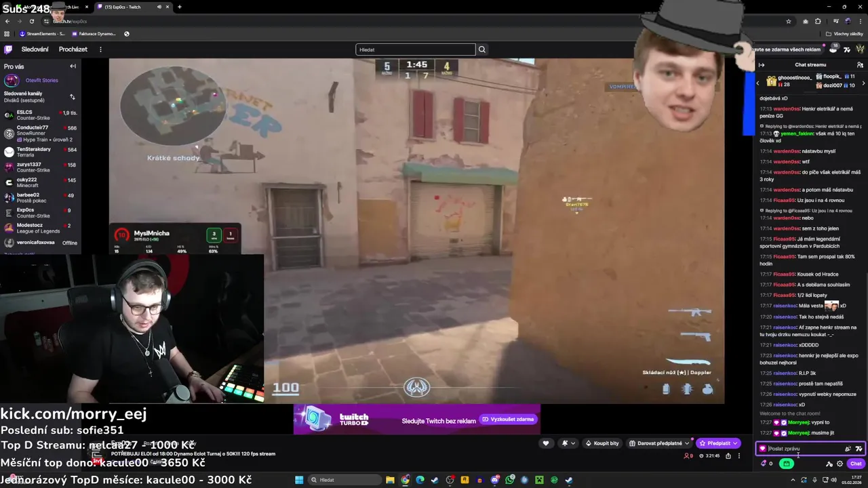Viewport: 868px width, 488px height.
Task: Send message with Chat button
Action: coord(856,464)
